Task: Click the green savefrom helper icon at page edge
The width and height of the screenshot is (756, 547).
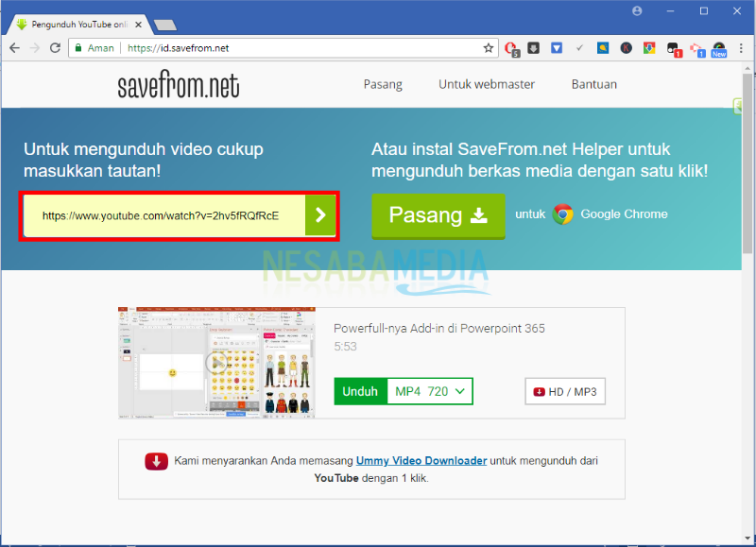Action: (737, 106)
